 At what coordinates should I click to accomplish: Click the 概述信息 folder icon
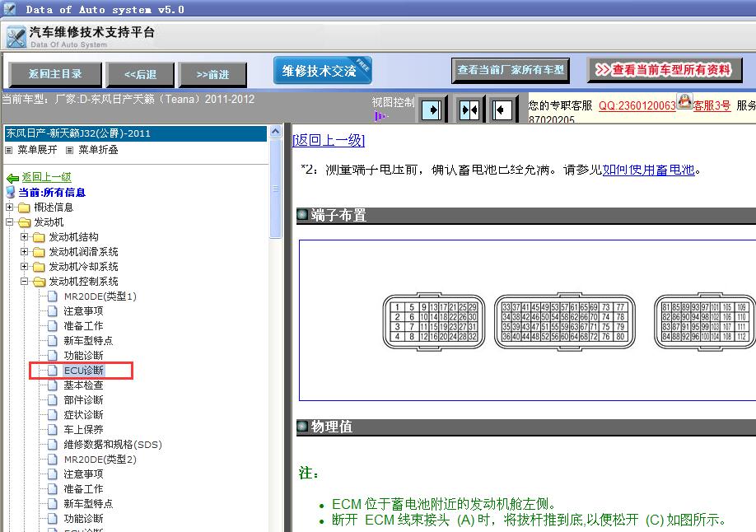[24, 208]
